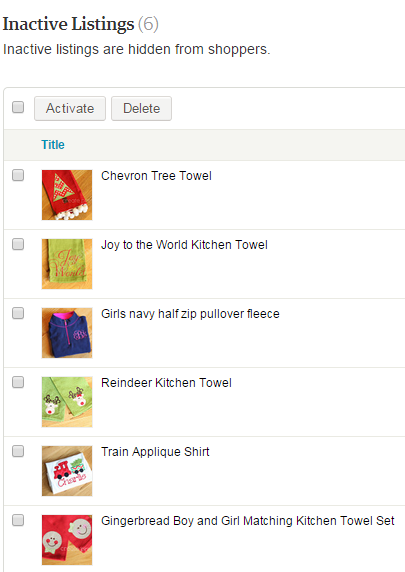405x572 pixels.
Task: Open the Train Applique Shirt title link
Action: [x=155, y=452]
